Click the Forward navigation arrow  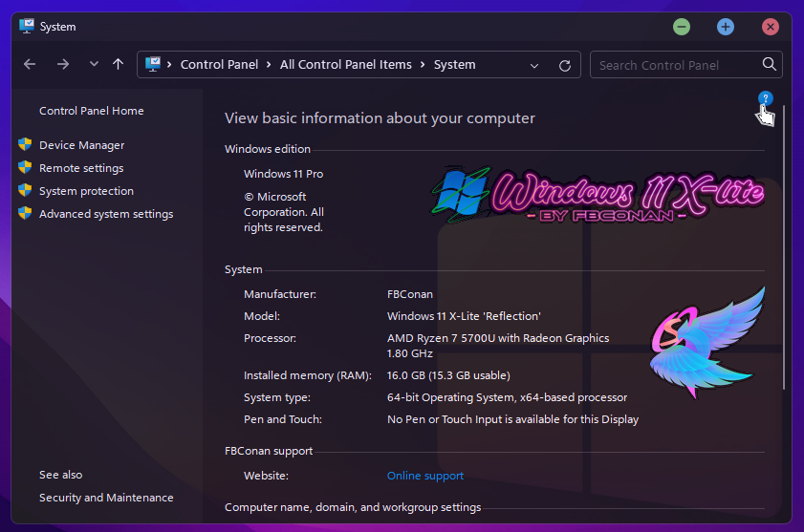coord(62,65)
